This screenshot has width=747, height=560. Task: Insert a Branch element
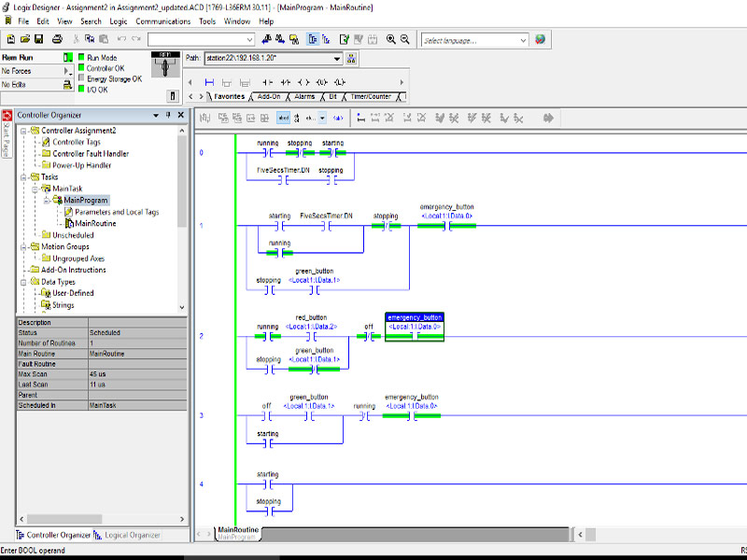click(227, 82)
